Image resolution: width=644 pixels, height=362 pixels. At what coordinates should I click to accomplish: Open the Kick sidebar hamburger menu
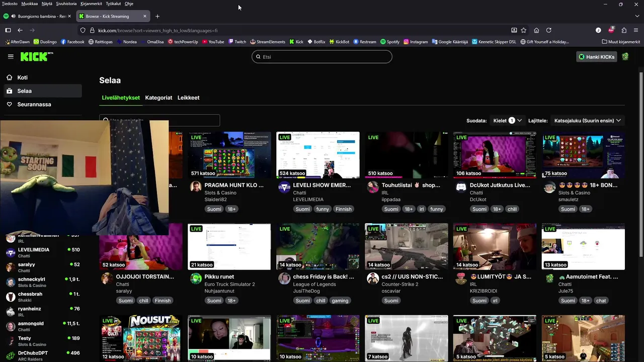(x=11, y=56)
